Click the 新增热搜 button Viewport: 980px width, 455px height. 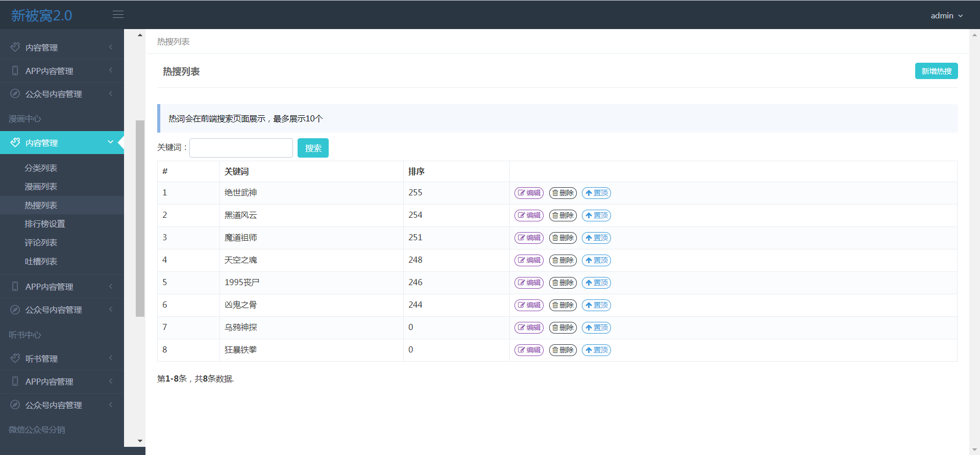click(x=936, y=71)
